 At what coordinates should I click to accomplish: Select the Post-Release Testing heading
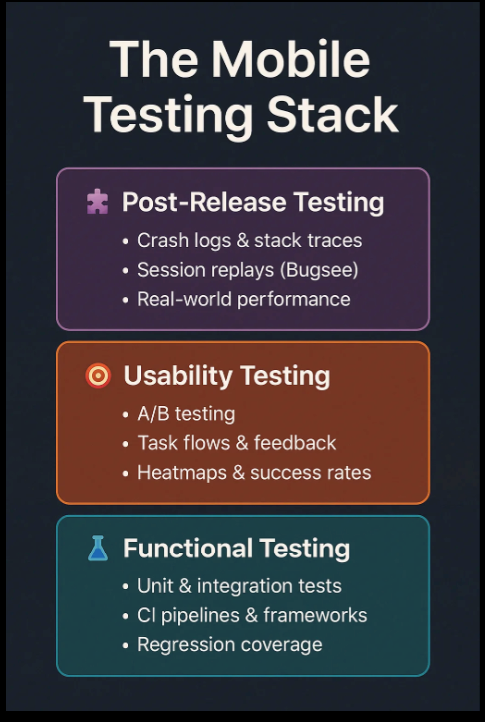pyautogui.click(x=253, y=203)
